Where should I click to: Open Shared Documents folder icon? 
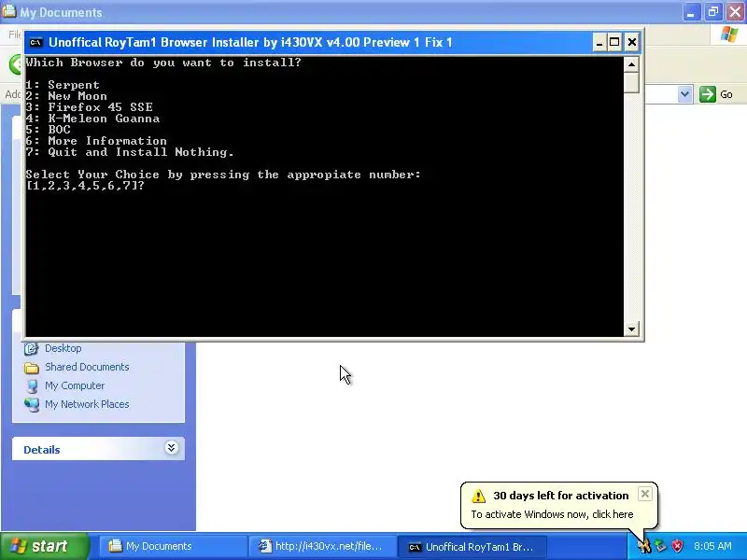point(32,368)
